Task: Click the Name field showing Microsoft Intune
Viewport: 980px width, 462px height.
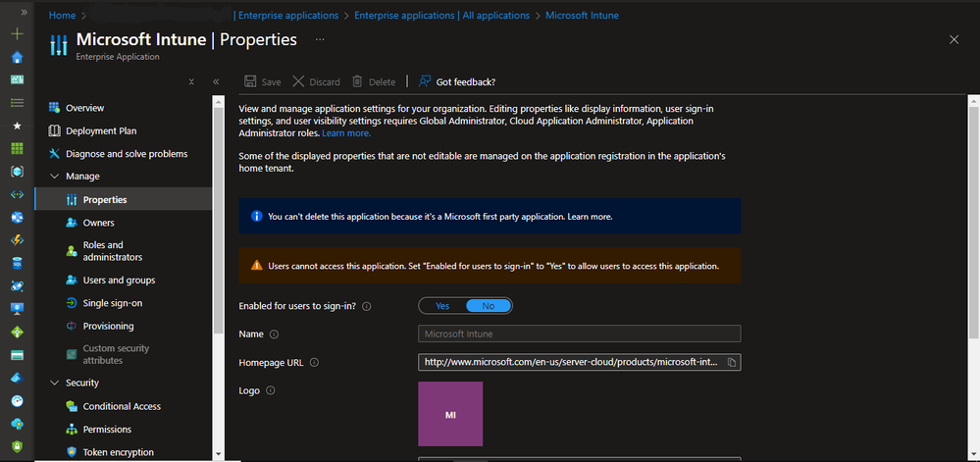Action: [580, 334]
